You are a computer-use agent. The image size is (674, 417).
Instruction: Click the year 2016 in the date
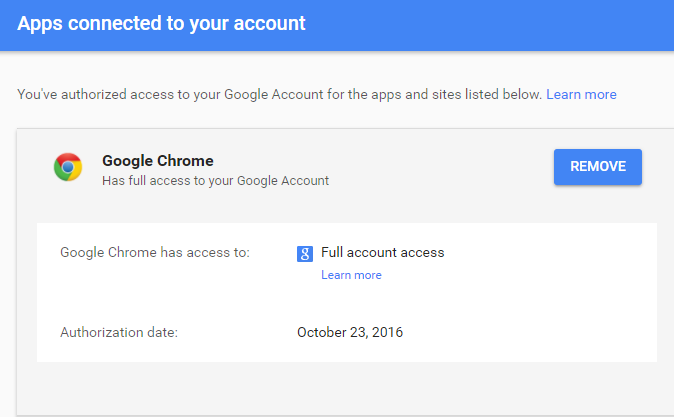point(387,332)
